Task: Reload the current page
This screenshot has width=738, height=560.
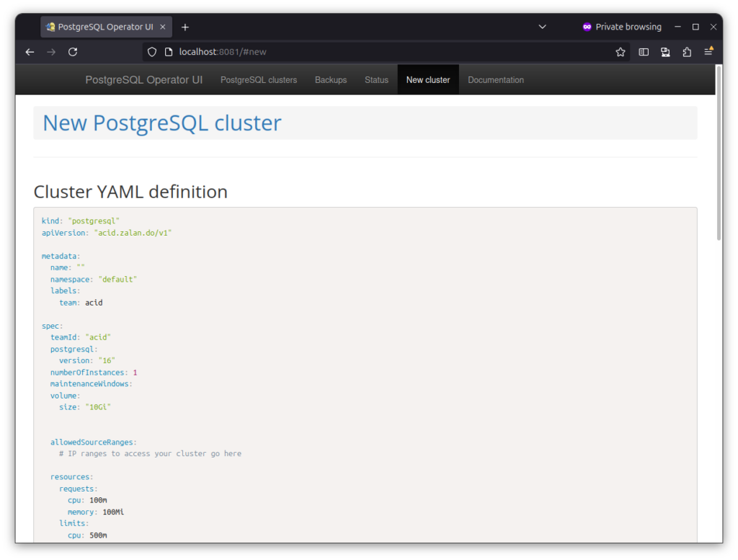Action: (x=72, y=51)
